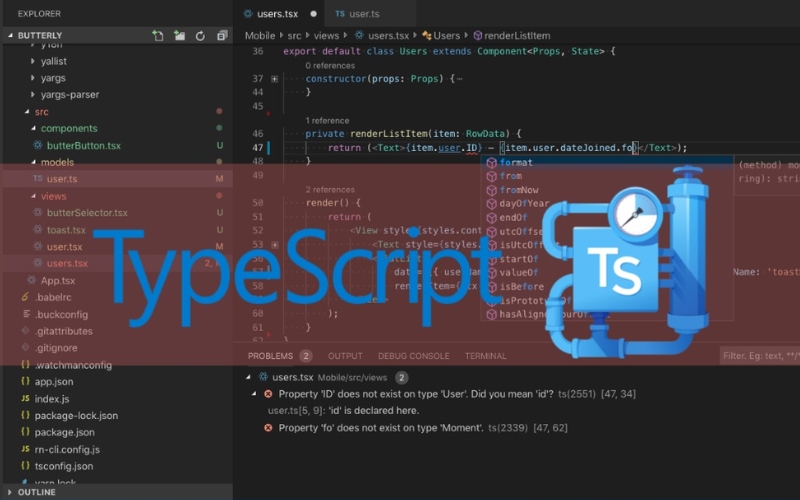Collapse the models folder

click(33, 162)
